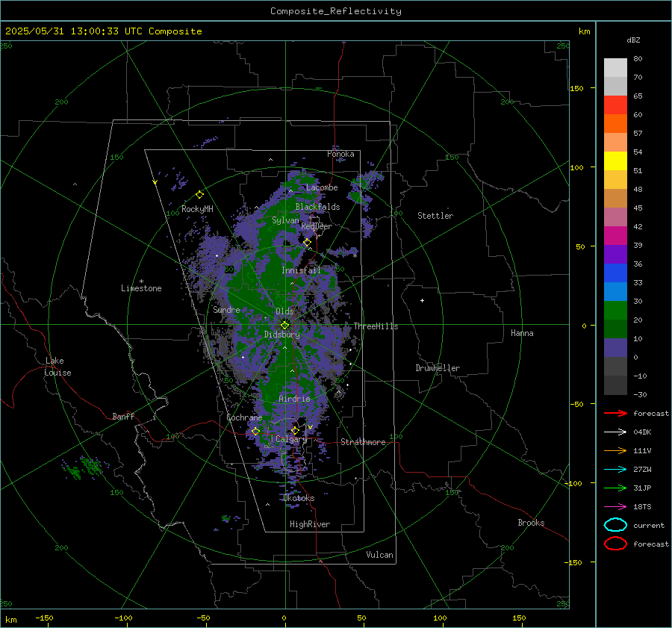Click the Lacombe label
Image resolution: width=672 pixels, height=628 pixels.
[x=322, y=187]
